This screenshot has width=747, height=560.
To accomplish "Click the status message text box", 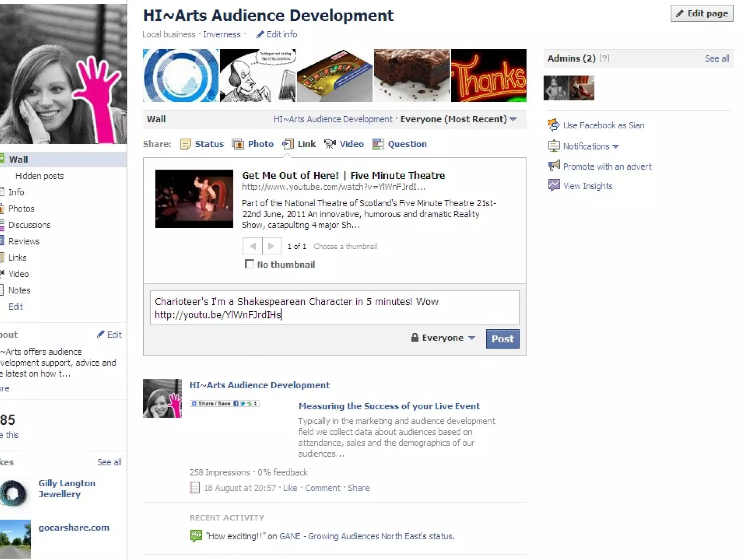I will click(x=334, y=308).
